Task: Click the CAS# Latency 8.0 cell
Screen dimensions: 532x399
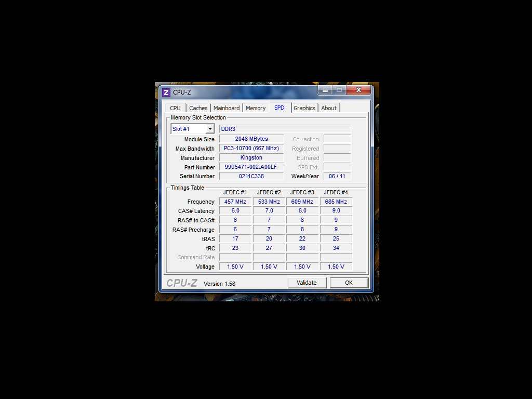Action: coord(302,211)
